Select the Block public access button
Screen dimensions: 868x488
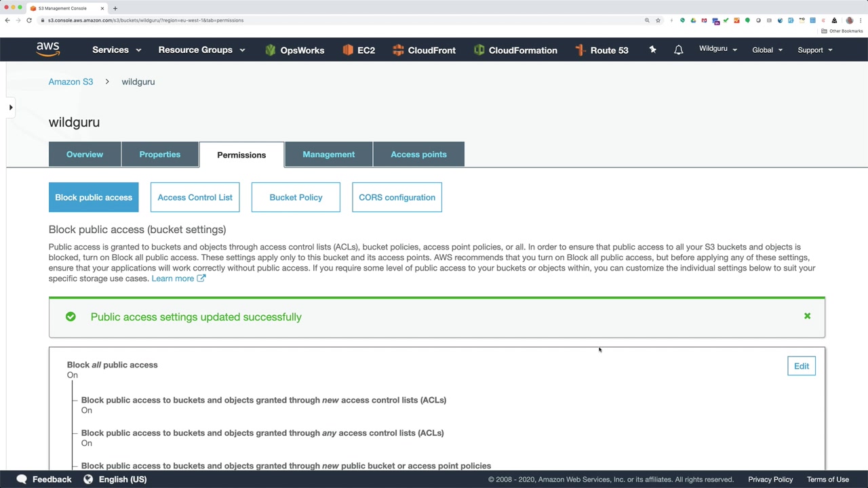[x=94, y=197]
